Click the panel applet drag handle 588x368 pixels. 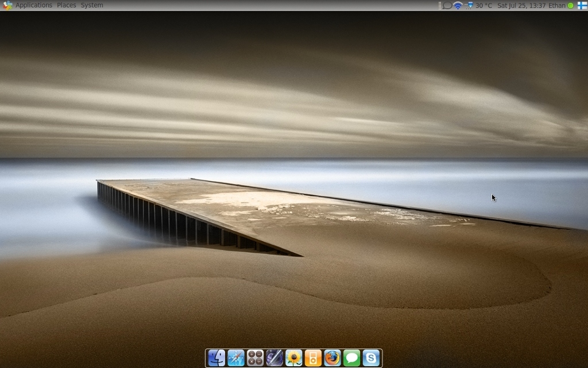coord(440,6)
